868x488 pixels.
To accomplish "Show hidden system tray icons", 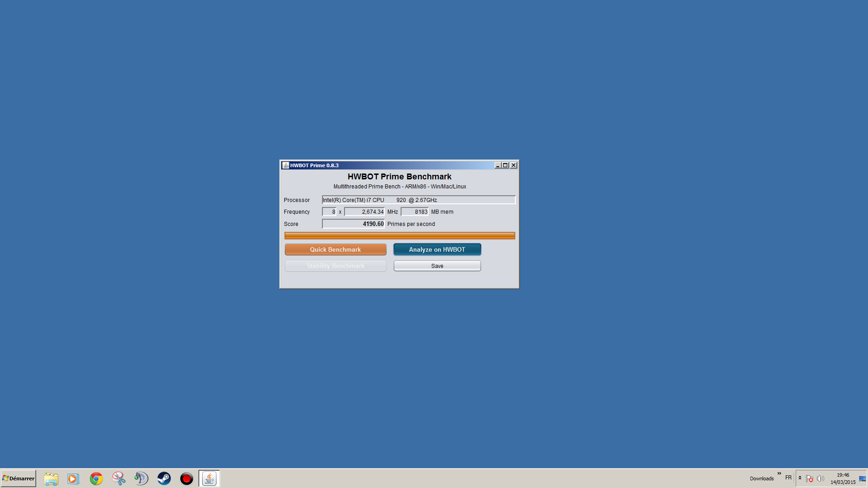I will [x=800, y=478].
